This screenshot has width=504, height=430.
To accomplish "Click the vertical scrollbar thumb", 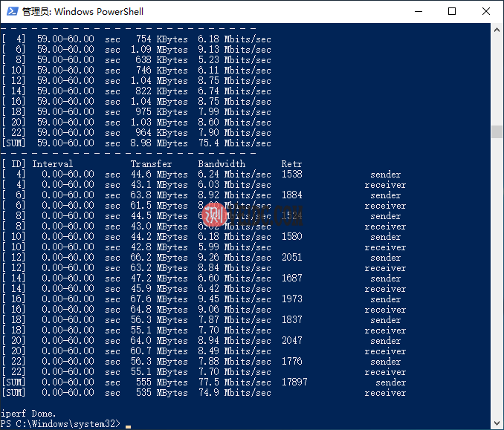I will [497, 131].
